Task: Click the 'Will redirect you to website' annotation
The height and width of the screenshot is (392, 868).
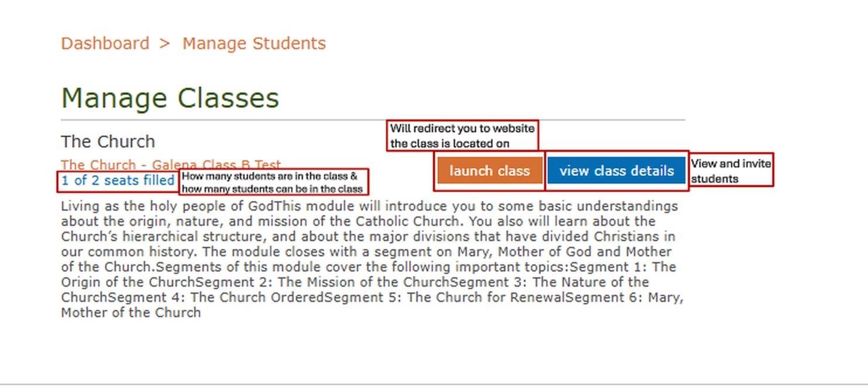Action: tap(462, 136)
